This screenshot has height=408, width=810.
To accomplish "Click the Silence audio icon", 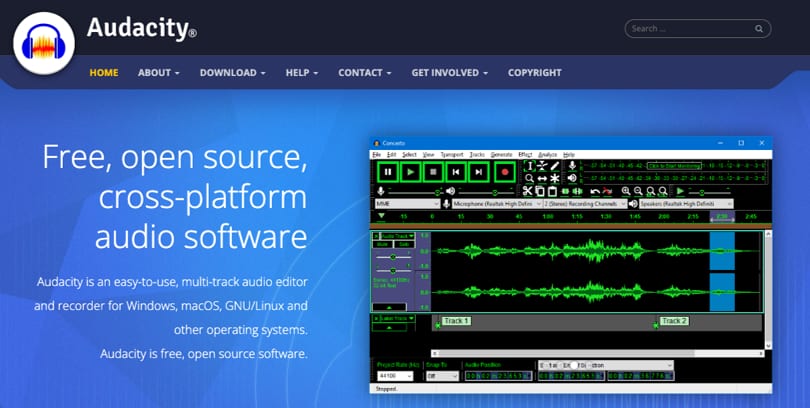I will [578, 191].
